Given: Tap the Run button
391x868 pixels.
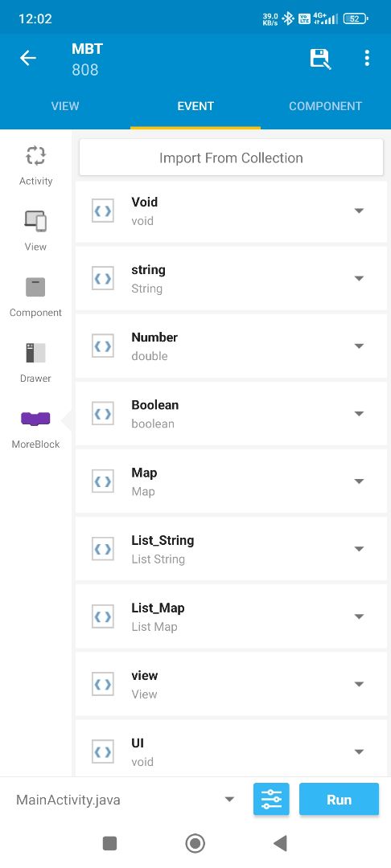Looking at the screenshot, I should [x=339, y=800].
